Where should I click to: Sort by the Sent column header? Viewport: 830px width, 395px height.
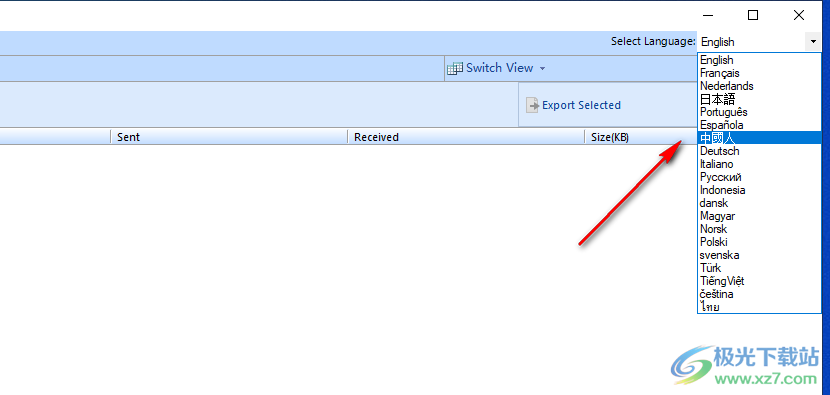click(229, 137)
